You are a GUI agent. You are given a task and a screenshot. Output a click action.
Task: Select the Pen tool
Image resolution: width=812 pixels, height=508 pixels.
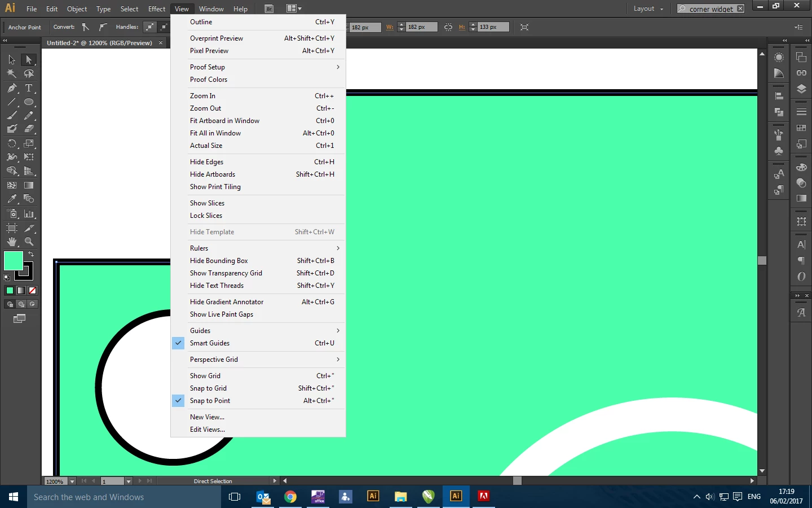[11, 88]
